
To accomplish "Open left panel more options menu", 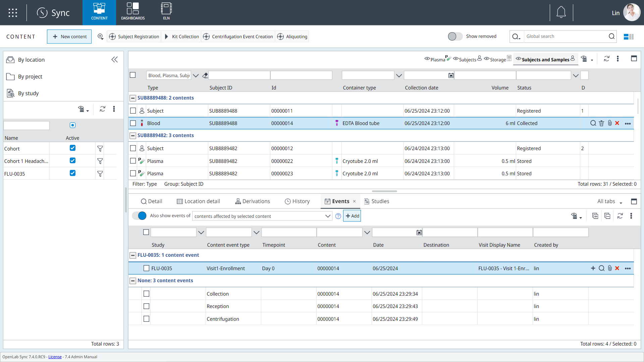I will 114,109.
